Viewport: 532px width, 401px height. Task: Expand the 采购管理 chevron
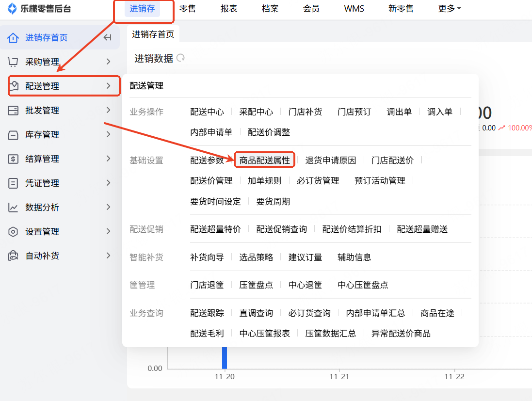tap(108, 62)
